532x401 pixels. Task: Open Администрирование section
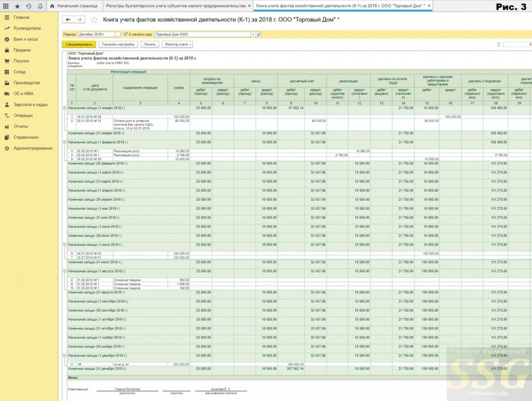click(33, 148)
